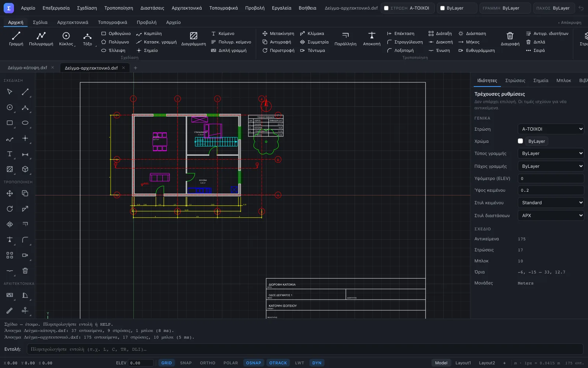Toggle the GRID status button
The width and height of the screenshot is (588, 368).
coord(166,363)
